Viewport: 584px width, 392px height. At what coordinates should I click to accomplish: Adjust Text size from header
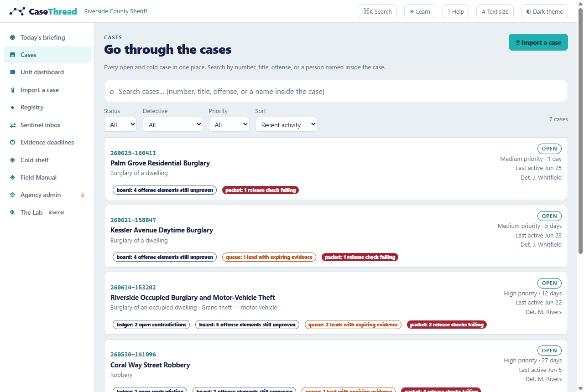pyautogui.click(x=495, y=11)
